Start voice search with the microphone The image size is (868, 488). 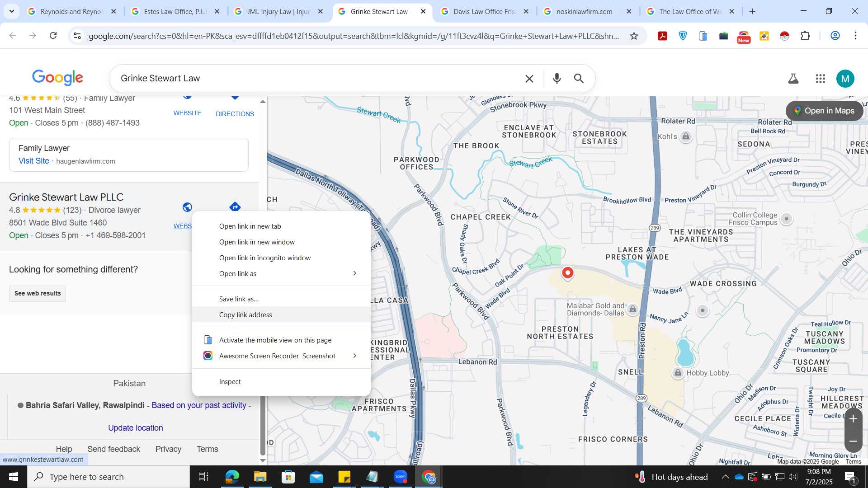(557, 79)
